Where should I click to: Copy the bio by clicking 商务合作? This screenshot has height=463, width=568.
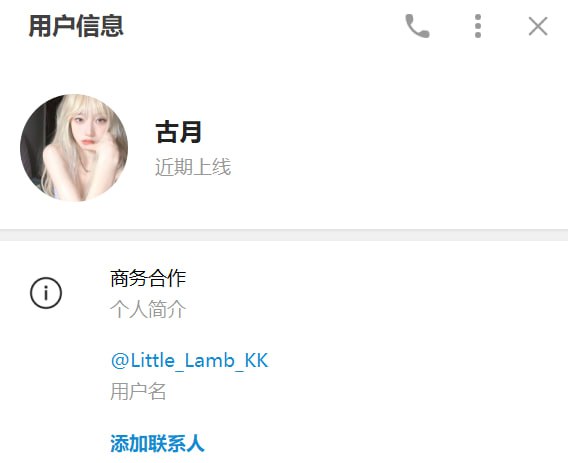[x=148, y=278]
